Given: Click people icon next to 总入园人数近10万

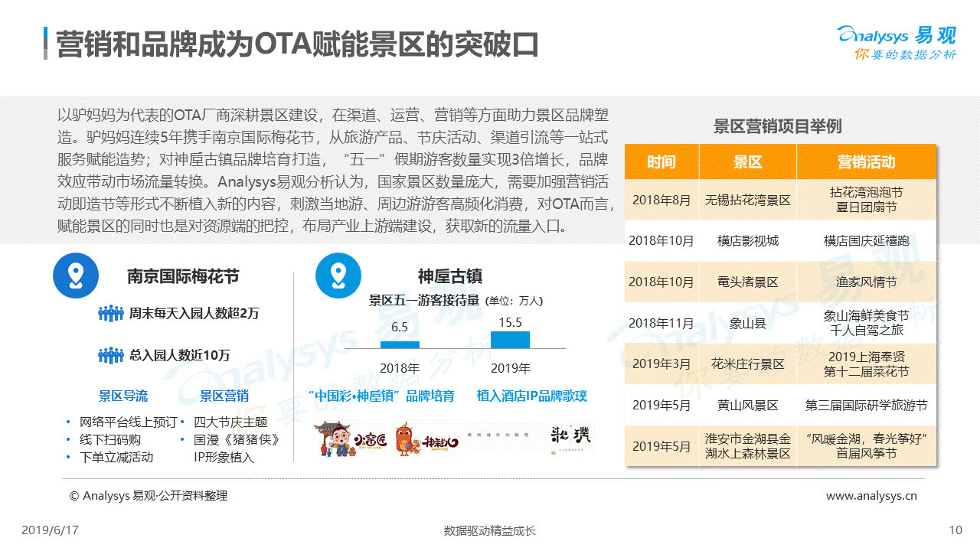Looking at the screenshot, I should coord(111,355).
